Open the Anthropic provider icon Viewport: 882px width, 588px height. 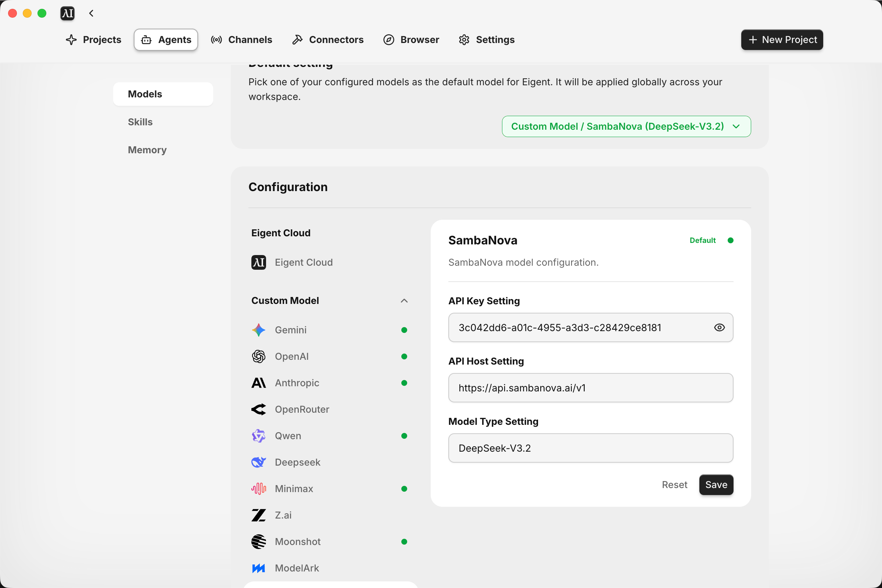(258, 383)
